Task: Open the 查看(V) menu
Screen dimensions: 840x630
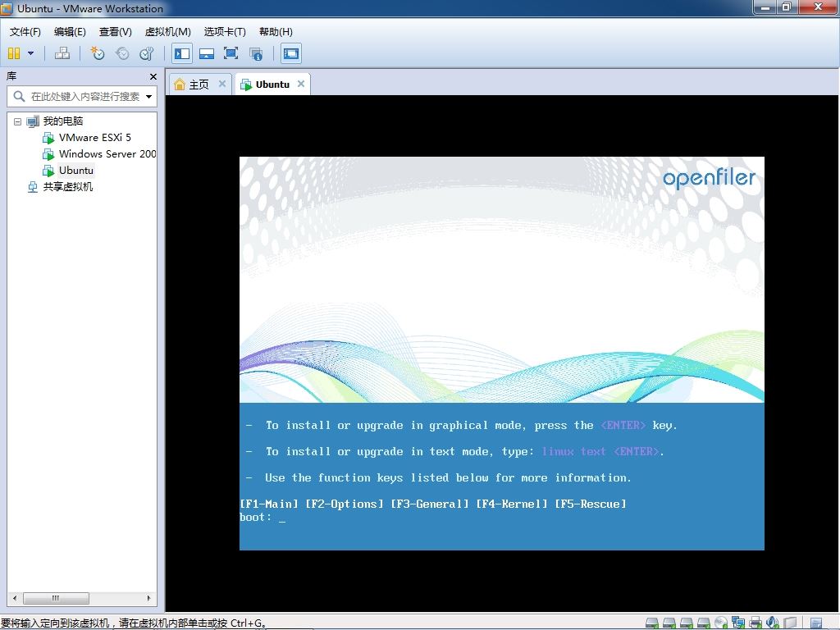Action: (x=115, y=32)
